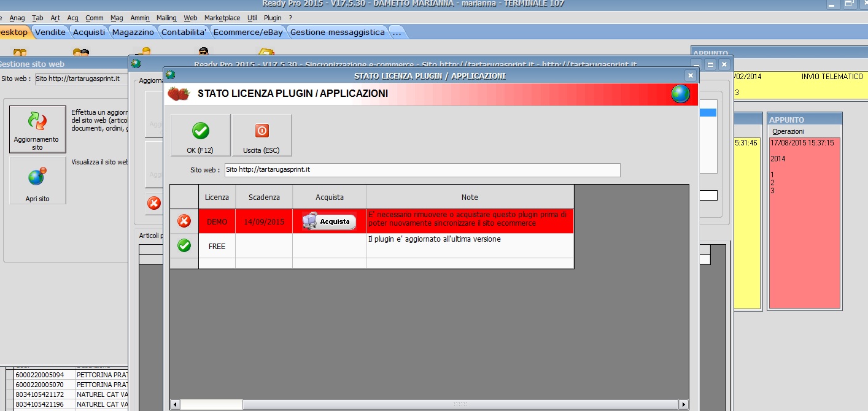868x411 pixels.
Task: Exit using the red Uscita (ESC) button
Action: coord(262,135)
